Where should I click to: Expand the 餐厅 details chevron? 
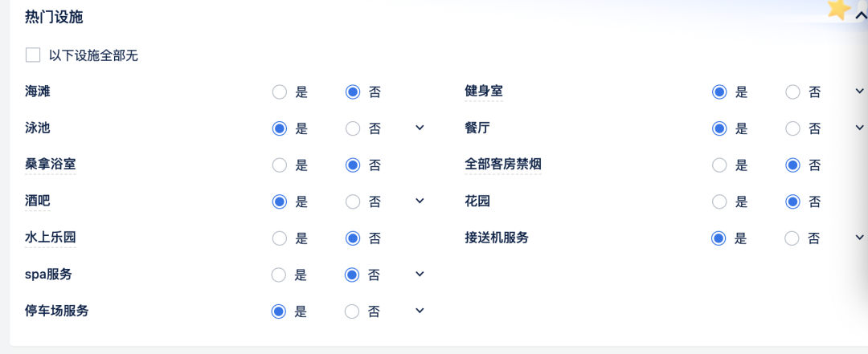pos(859,128)
